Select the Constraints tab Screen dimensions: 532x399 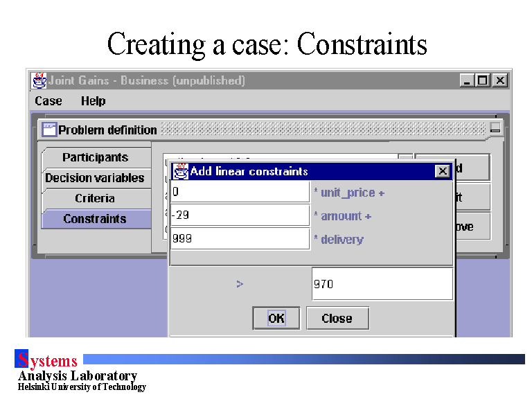click(x=95, y=219)
